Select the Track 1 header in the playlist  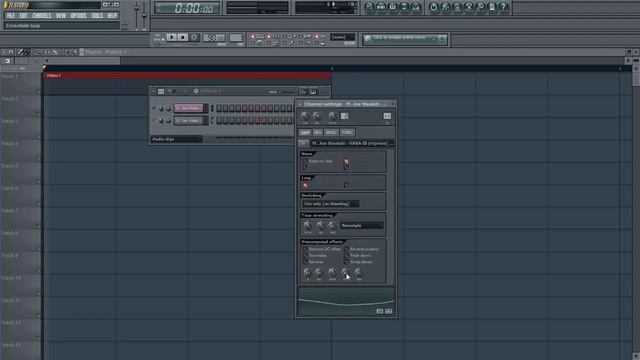[20, 84]
